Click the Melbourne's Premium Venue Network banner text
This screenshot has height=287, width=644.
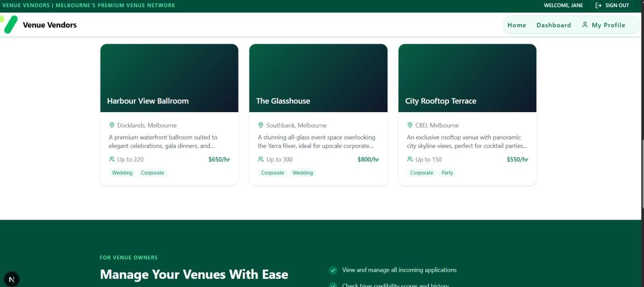coord(116,6)
